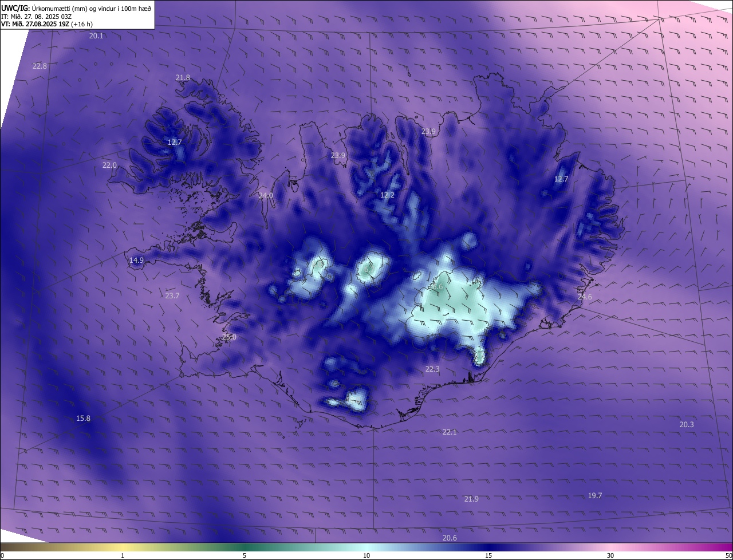
Task: Click the "IT: Mið. 27. 08. 2025 03Z" line
Action: coord(36,17)
